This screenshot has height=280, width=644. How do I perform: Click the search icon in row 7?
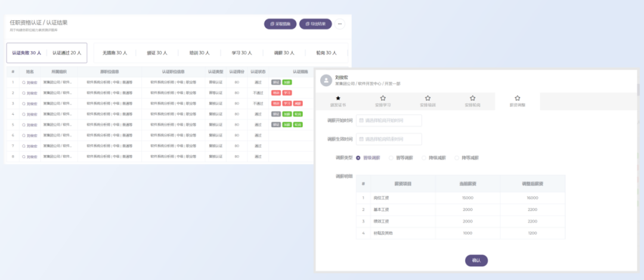24,146
